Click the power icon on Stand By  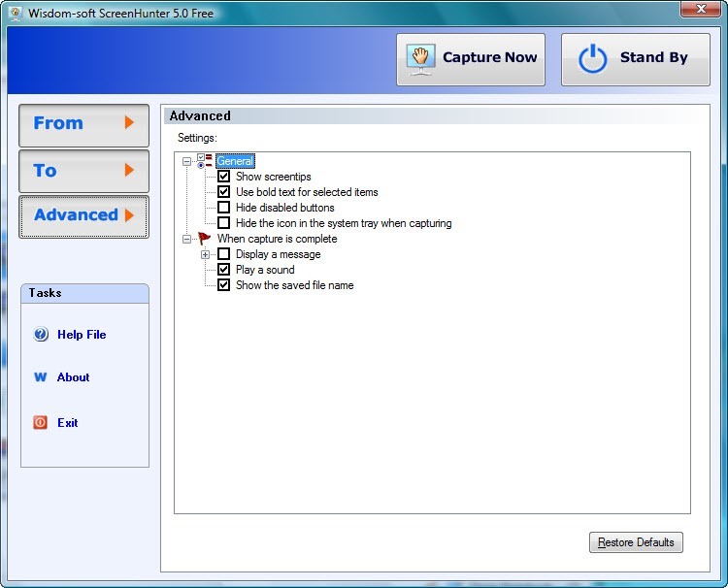pyautogui.click(x=592, y=58)
